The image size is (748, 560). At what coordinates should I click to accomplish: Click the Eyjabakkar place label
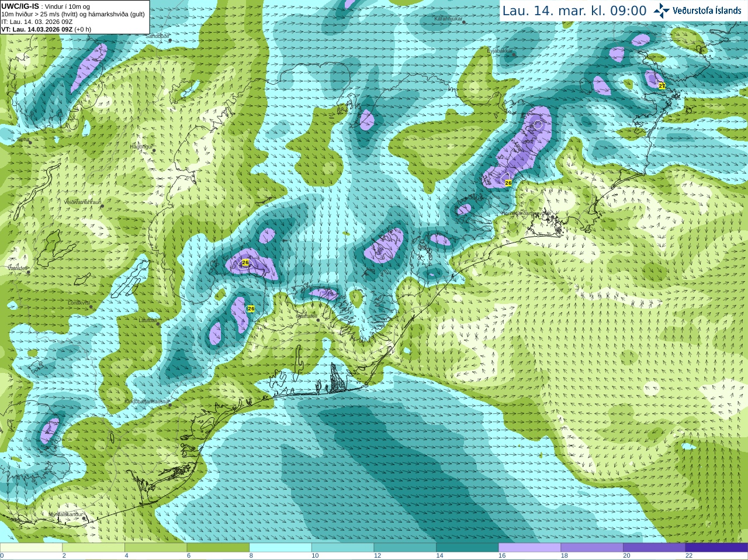500,51
